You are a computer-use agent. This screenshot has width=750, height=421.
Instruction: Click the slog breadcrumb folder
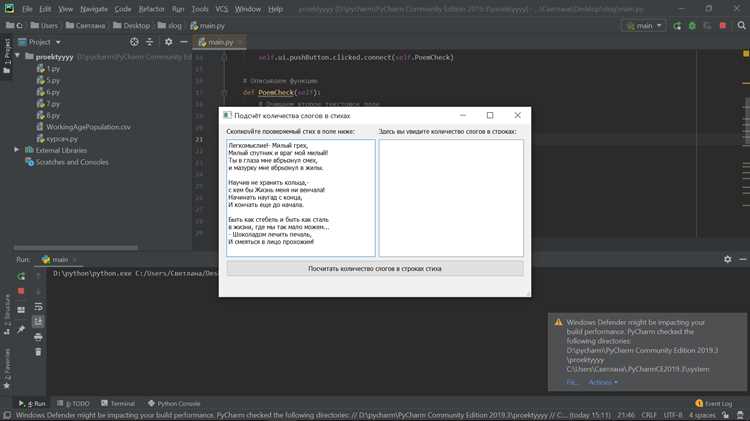coord(170,26)
